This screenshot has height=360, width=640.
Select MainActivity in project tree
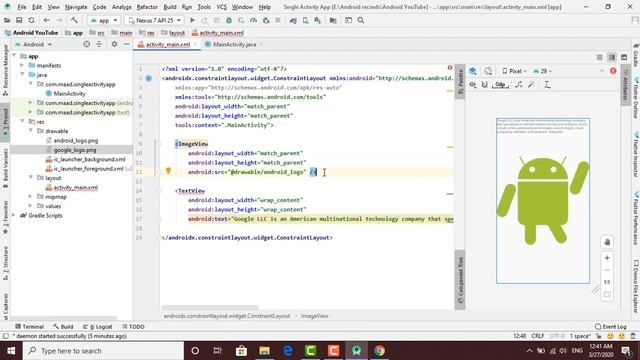pyautogui.click(x=69, y=93)
